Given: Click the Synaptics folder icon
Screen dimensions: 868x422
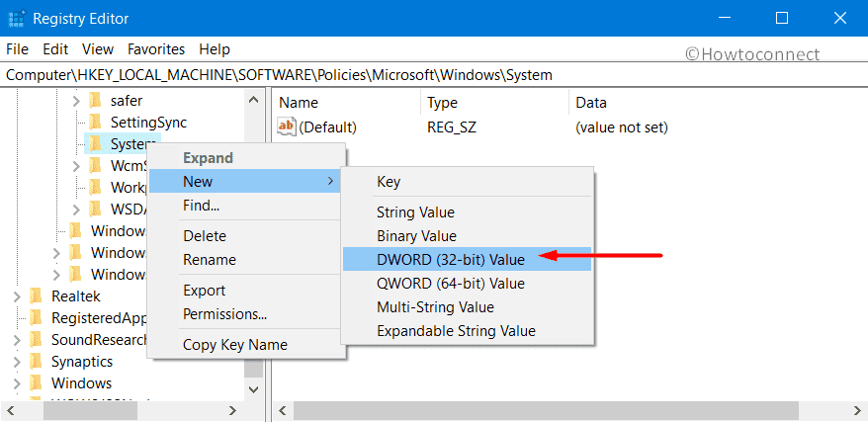Looking at the screenshot, I should pos(36,361).
